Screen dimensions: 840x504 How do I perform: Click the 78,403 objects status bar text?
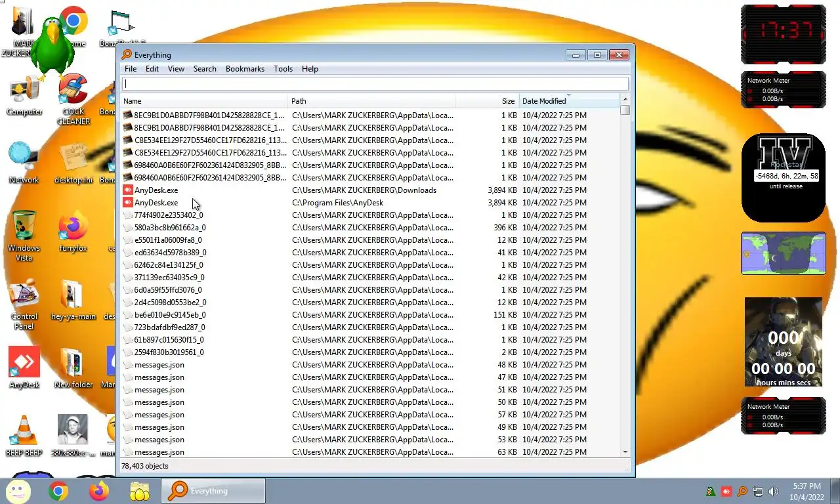[145, 466]
